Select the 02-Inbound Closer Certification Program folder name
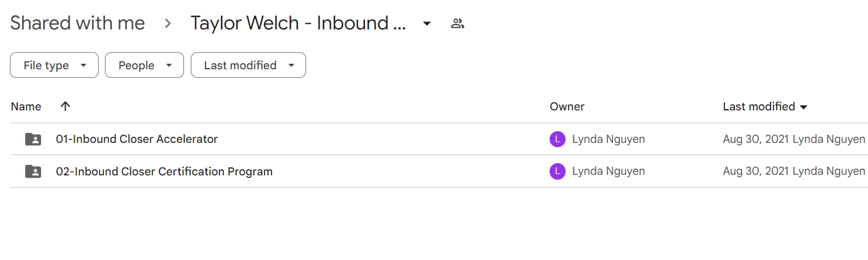 164,172
